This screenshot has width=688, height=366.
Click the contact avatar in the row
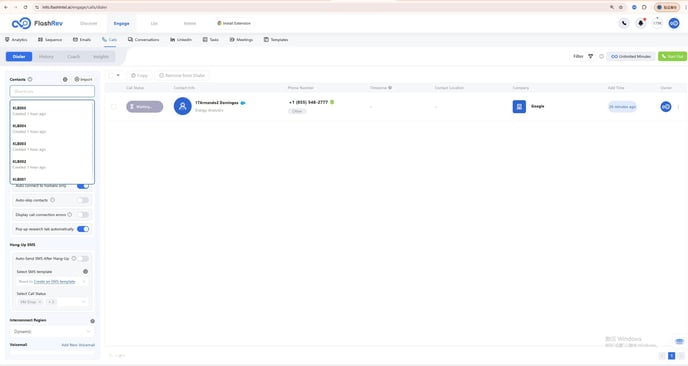pos(183,106)
